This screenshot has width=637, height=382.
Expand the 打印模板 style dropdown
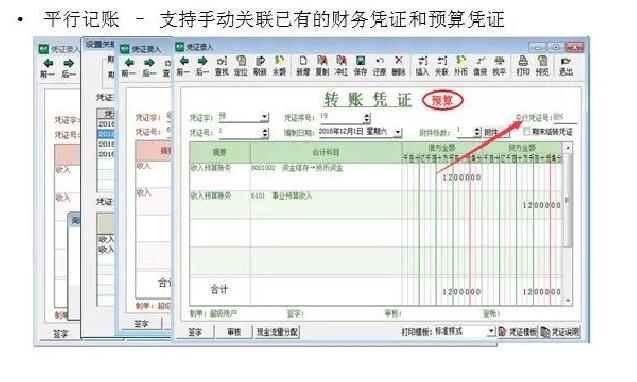(x=491, y=331)
